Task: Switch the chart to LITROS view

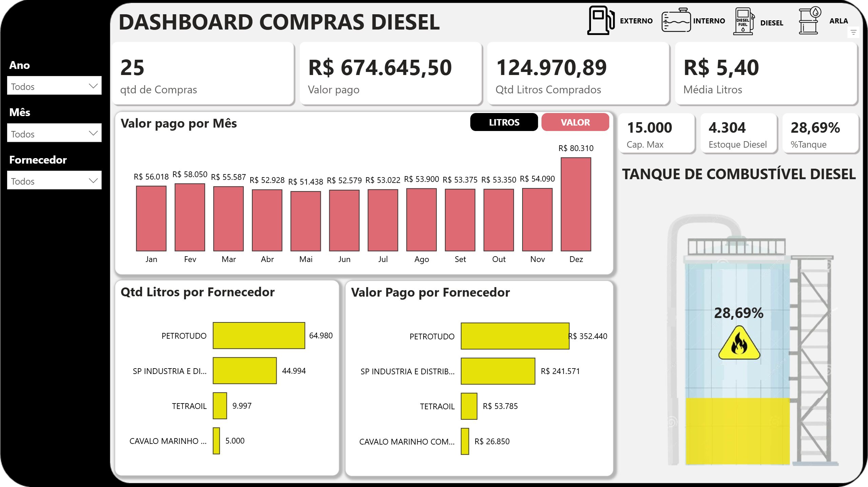Action: tap(504, 122)
